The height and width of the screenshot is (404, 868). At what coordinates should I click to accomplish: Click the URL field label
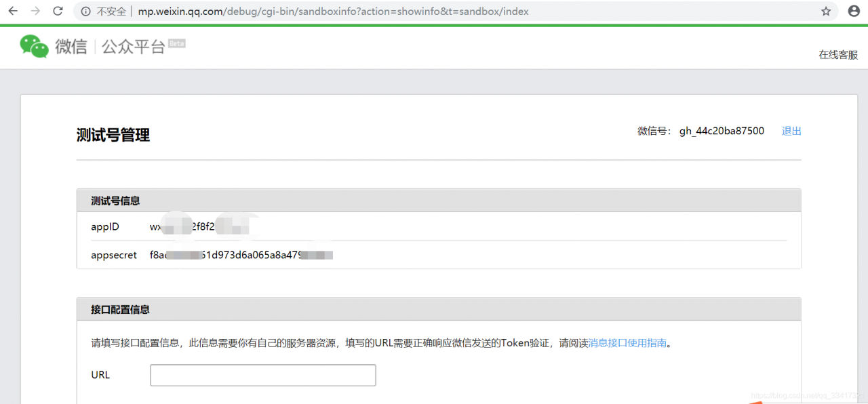pyautogui.click(x=100, y=375)
